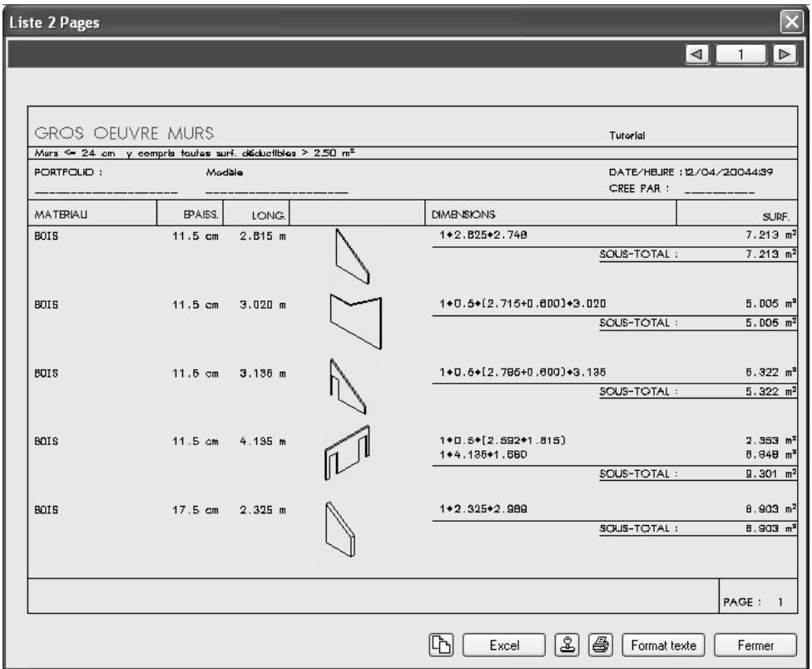Export the list to Excel
The image size is (812, 669).
click(504, 645)
